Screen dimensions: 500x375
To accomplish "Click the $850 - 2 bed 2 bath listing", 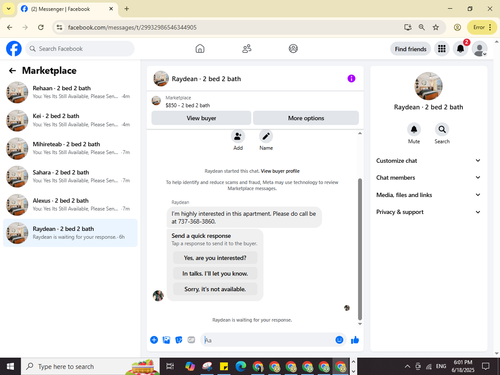I will (x=188, y=105).
